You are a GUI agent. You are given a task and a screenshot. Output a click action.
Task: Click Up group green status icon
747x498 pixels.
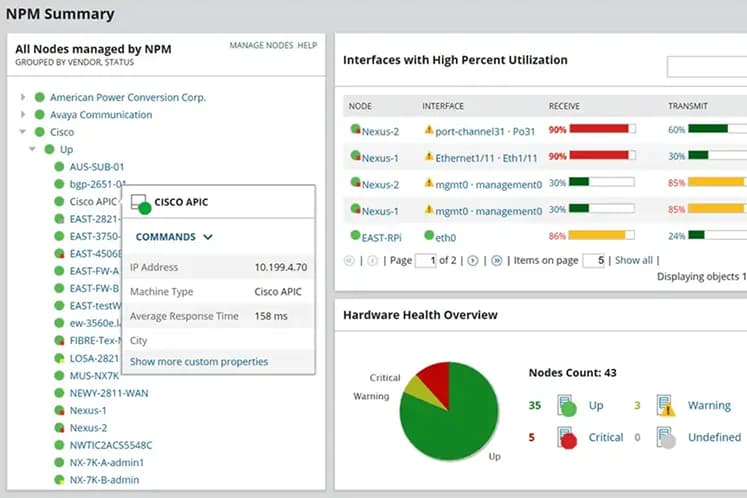49,149
